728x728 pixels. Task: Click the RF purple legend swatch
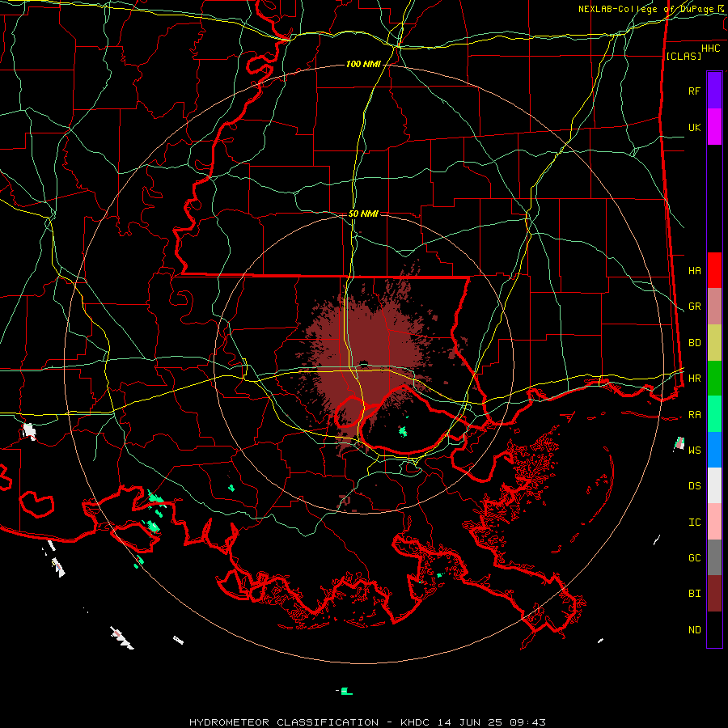point(714,90)
